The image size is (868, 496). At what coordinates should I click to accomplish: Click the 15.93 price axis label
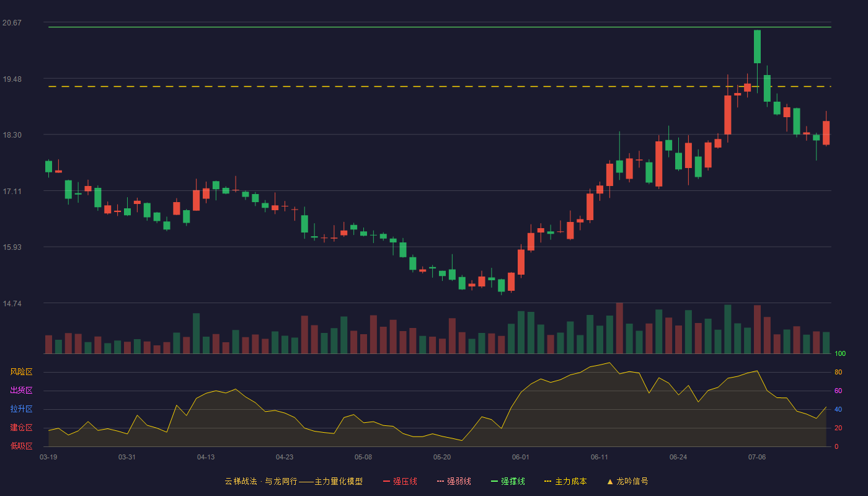click(x=12, y=247)
